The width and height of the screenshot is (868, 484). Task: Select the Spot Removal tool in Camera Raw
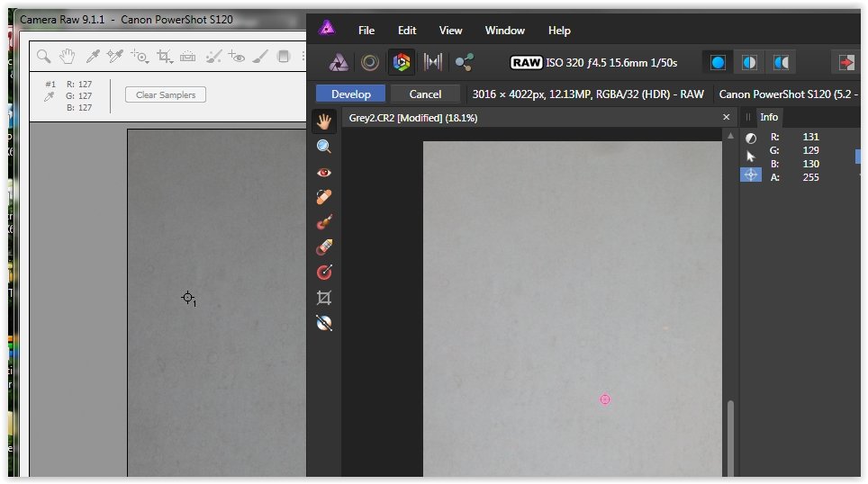pos(213,56)
